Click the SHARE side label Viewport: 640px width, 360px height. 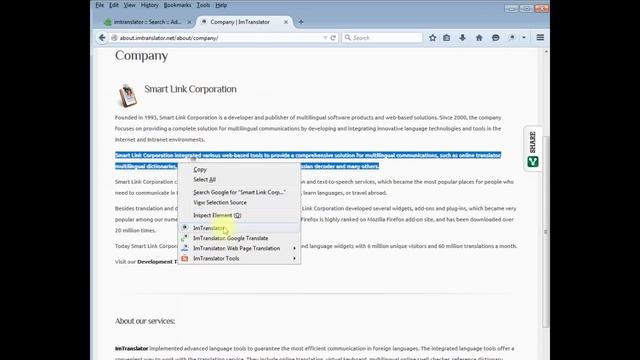point(532,142)
